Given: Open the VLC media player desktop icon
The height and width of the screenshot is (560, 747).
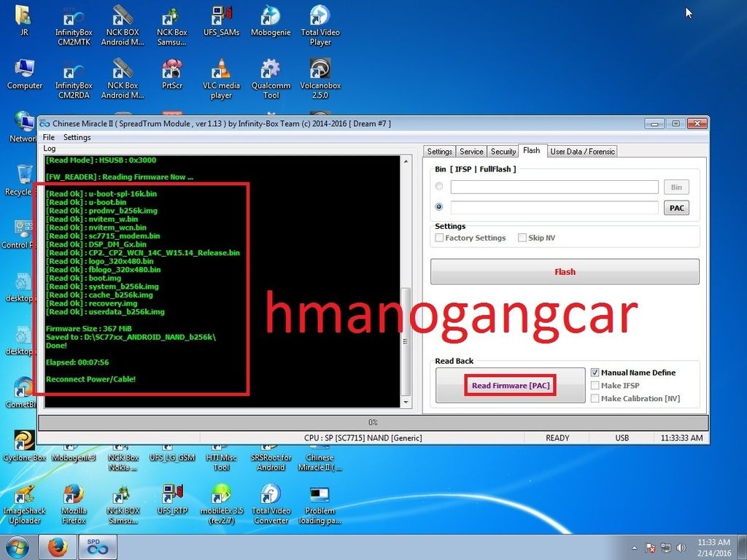Looking at the screenshot, I should [x=220, y=71].
